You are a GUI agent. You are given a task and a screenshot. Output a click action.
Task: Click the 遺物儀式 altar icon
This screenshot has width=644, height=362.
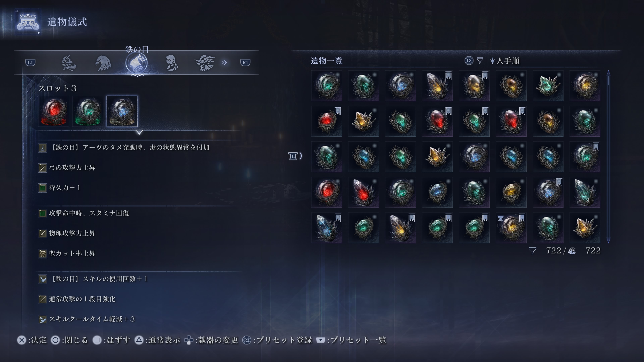point(28,22)
